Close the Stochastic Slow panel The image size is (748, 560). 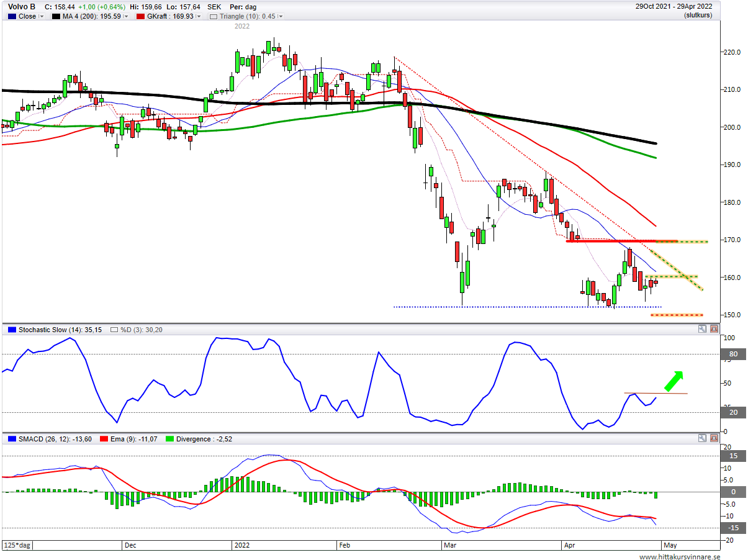point(714,330)
